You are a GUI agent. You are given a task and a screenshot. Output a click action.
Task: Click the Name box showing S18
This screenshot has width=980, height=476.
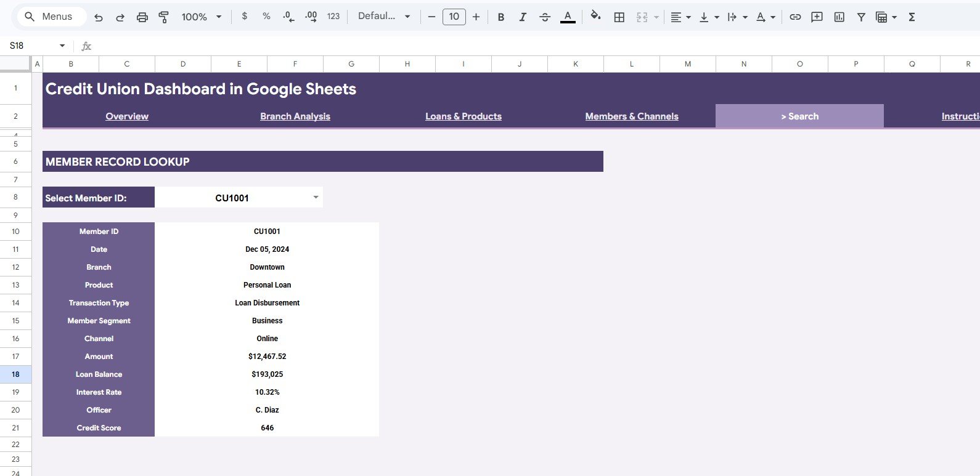[37, 46]
